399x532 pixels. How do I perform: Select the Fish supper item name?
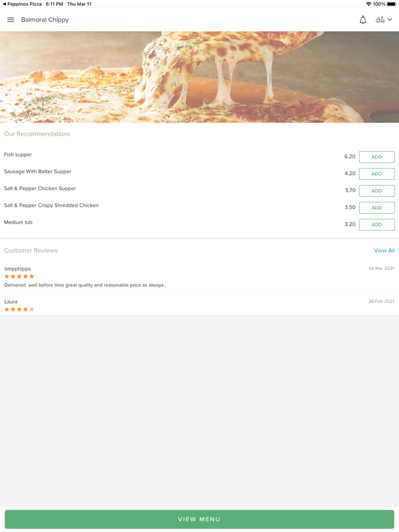click(x=18, y=155)
